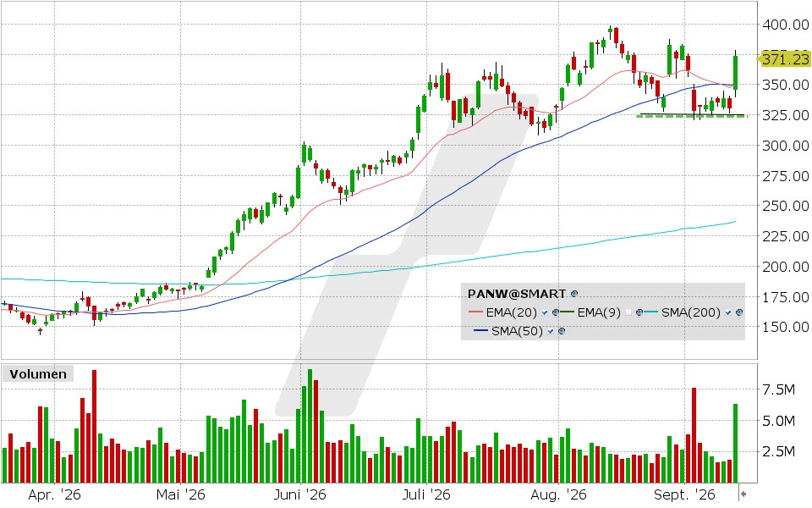The image size is (812, 508).
Task: Open the SMA(200) settings icon
Action: [x=739, y=312]
